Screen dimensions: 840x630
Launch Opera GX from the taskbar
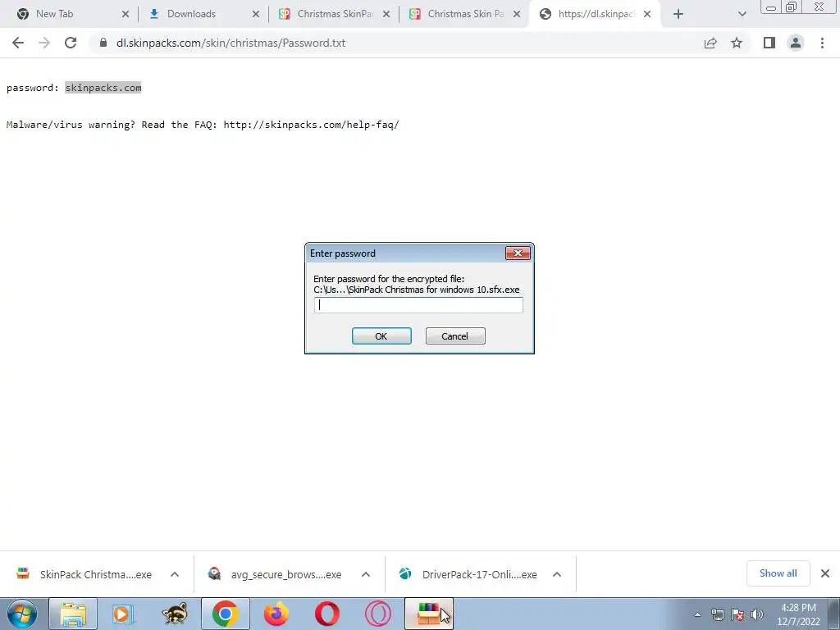(x=378, y=614)
